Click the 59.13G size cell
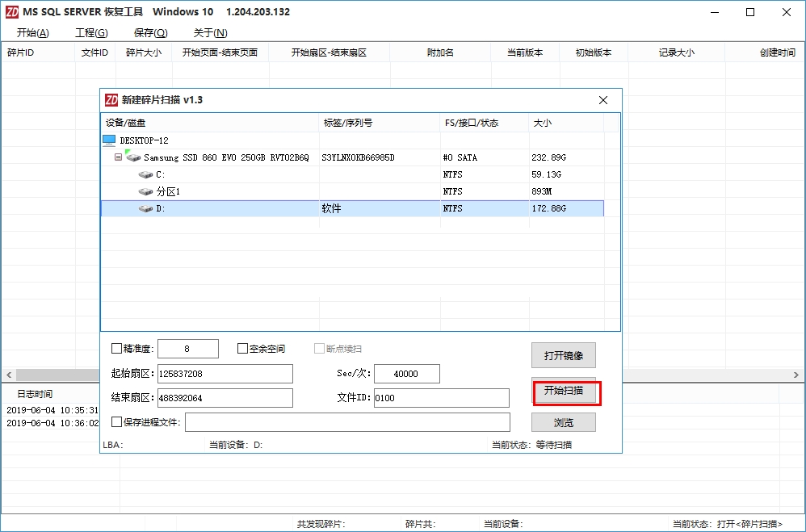Screen dimensions: 806x532 point(546,174)
